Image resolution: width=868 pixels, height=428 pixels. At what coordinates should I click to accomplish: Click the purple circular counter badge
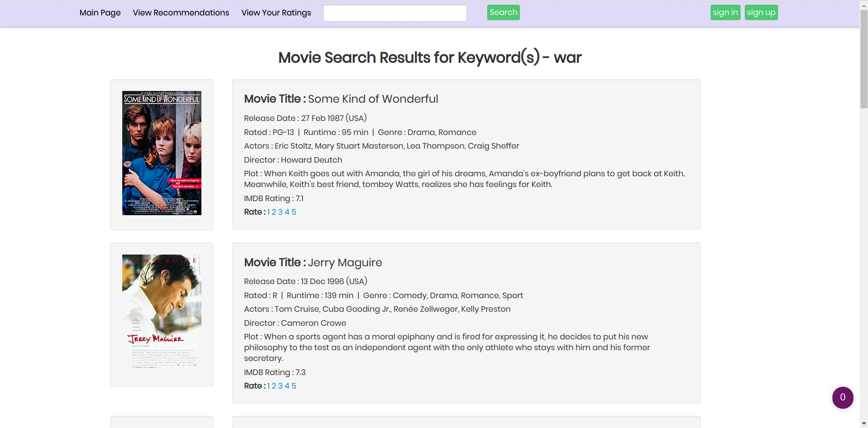click(x=842, y=398)
